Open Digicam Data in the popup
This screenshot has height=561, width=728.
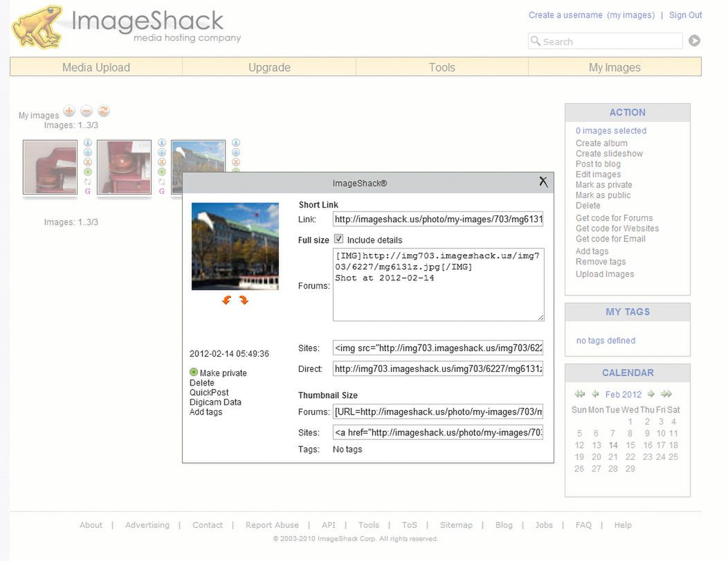point(215,402)
